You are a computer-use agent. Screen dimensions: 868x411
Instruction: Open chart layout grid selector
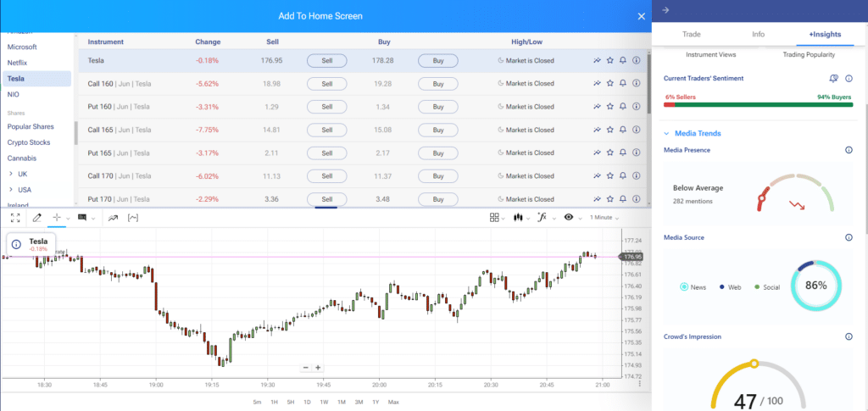point(494,218)
